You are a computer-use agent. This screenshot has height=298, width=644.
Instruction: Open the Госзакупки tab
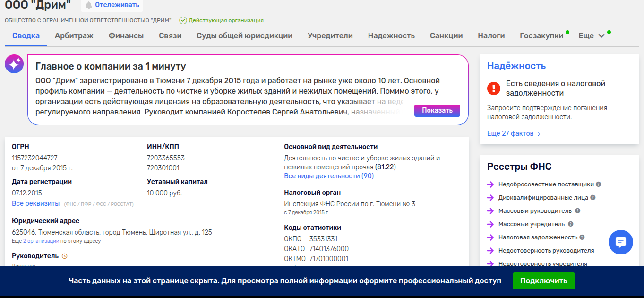[541, 35]
